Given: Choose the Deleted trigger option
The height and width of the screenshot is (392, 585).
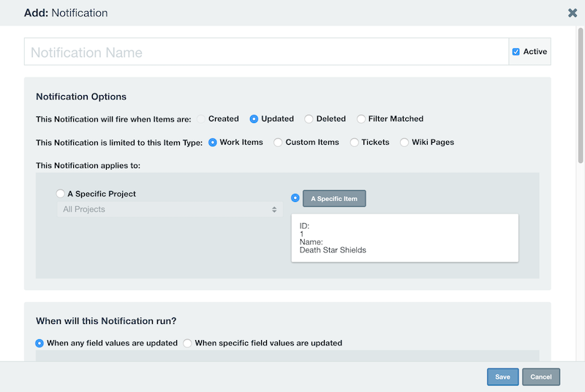Looking at the screenshot, I should tap(309, 119).
